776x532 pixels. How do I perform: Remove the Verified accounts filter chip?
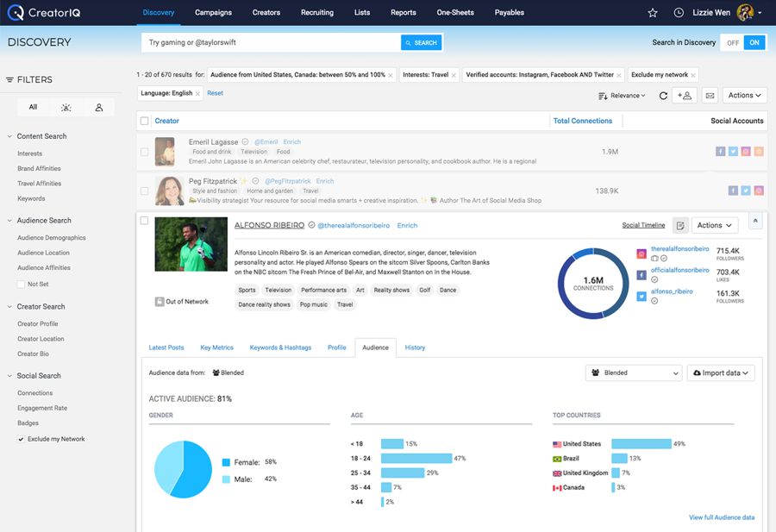[x=619, y=75]
